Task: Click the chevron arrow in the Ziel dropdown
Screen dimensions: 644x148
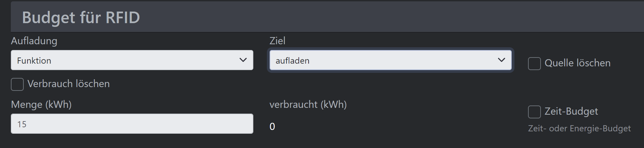Action: 501,60
